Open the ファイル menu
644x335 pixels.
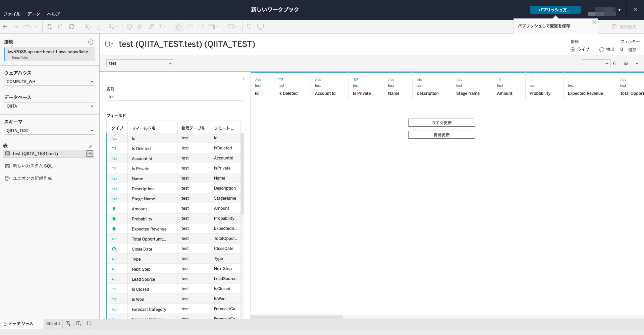point(12,14)
